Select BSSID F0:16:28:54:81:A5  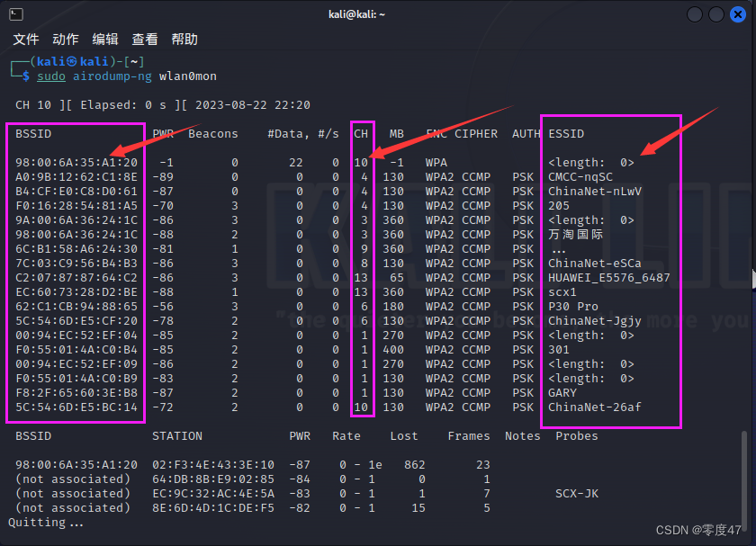pos(76,206)
